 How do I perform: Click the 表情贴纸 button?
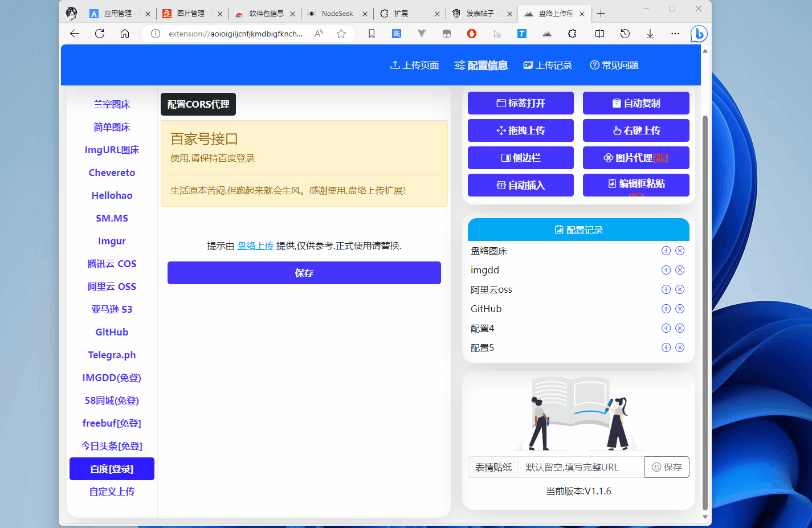click(493, 467)
